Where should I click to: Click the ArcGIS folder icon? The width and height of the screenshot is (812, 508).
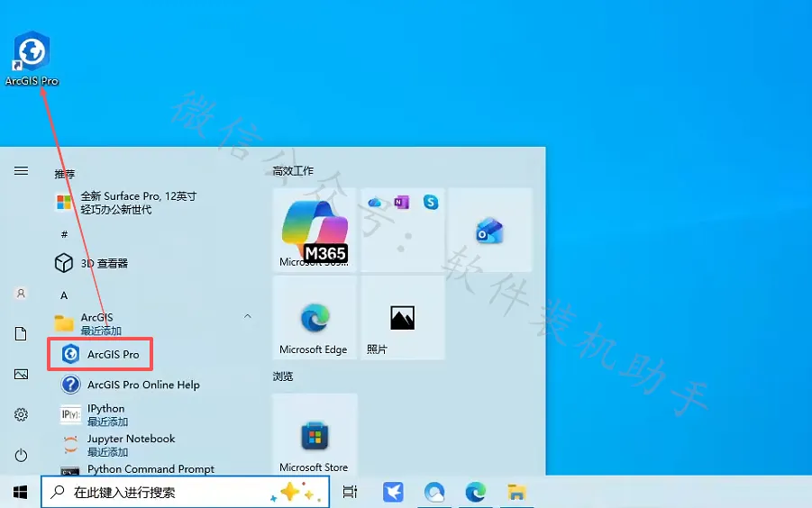(64, 323)
